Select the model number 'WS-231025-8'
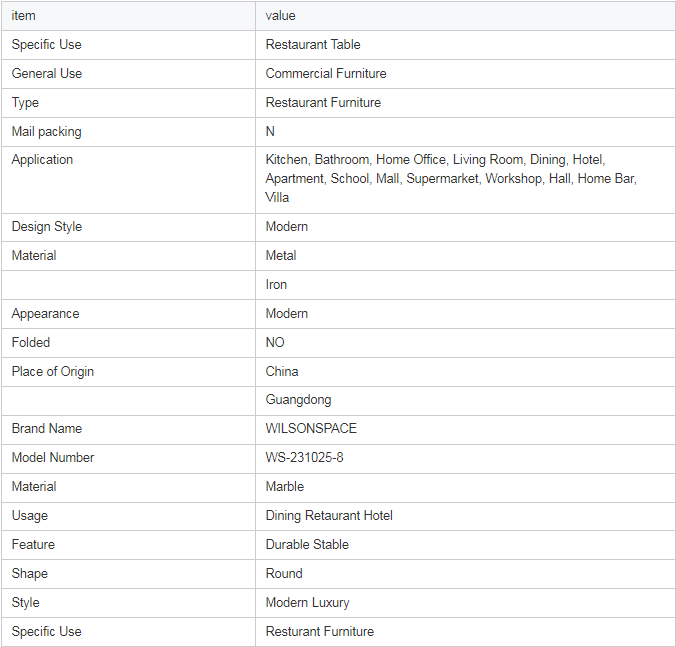 [x=304, y=457]
